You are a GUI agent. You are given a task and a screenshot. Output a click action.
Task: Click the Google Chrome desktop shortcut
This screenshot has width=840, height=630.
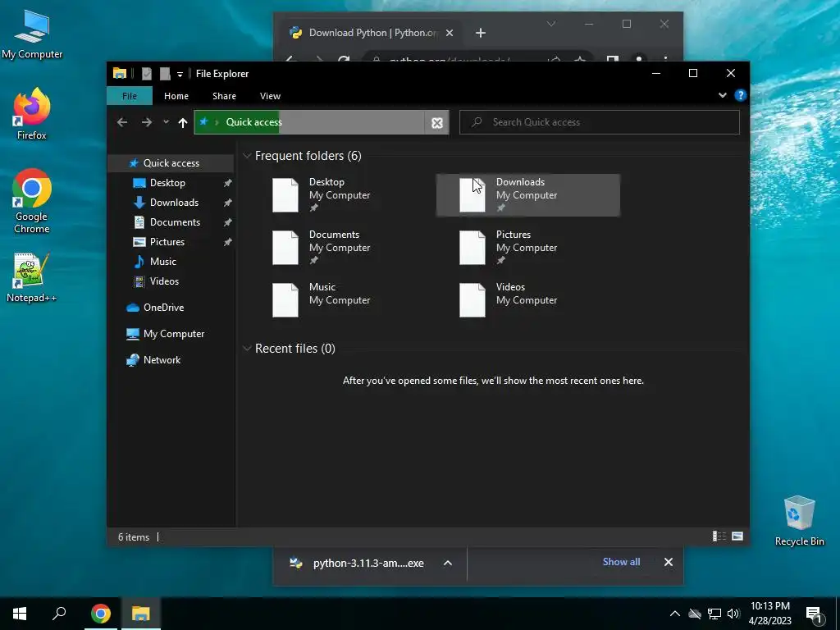point(32,202)
